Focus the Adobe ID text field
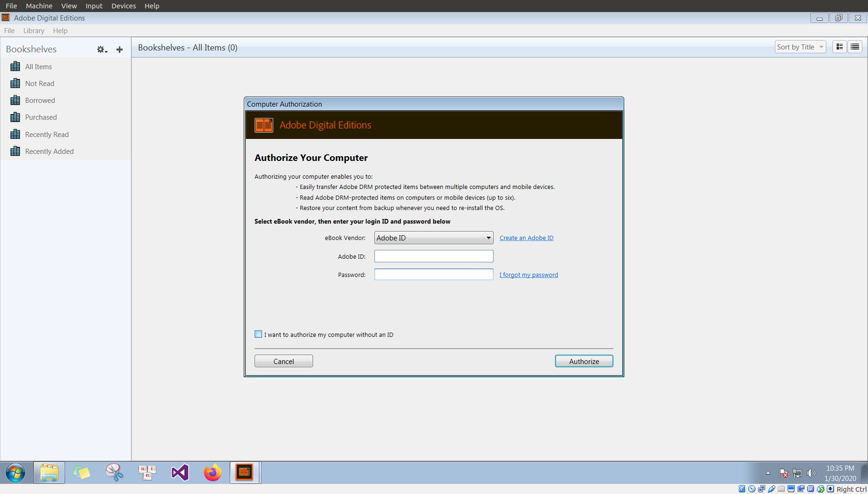 (433, 256)
